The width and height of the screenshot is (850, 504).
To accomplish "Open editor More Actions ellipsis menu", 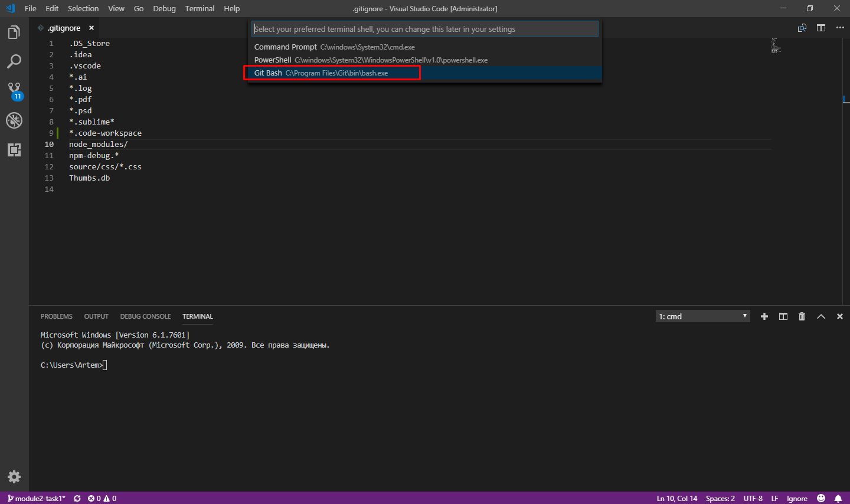I will 840,28.
